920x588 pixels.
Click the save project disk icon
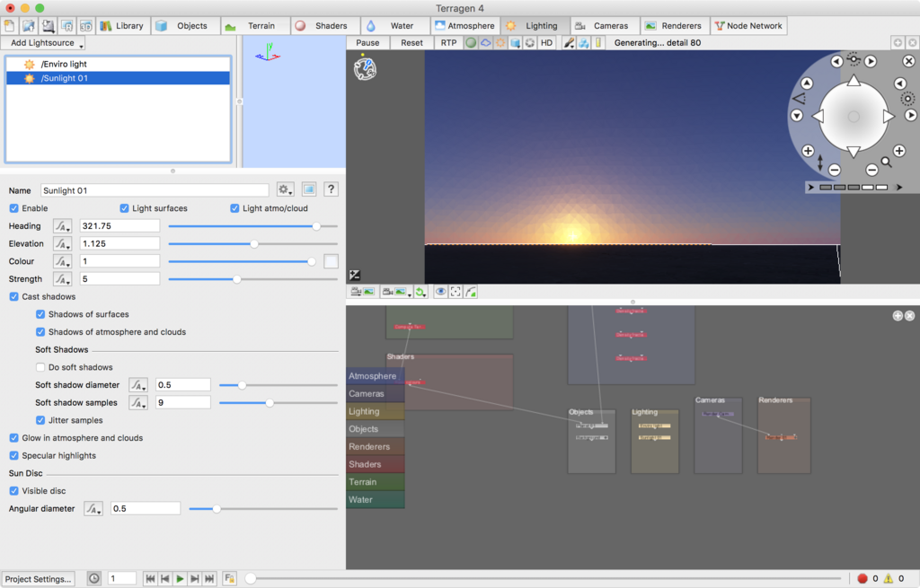tap(49, 26)
